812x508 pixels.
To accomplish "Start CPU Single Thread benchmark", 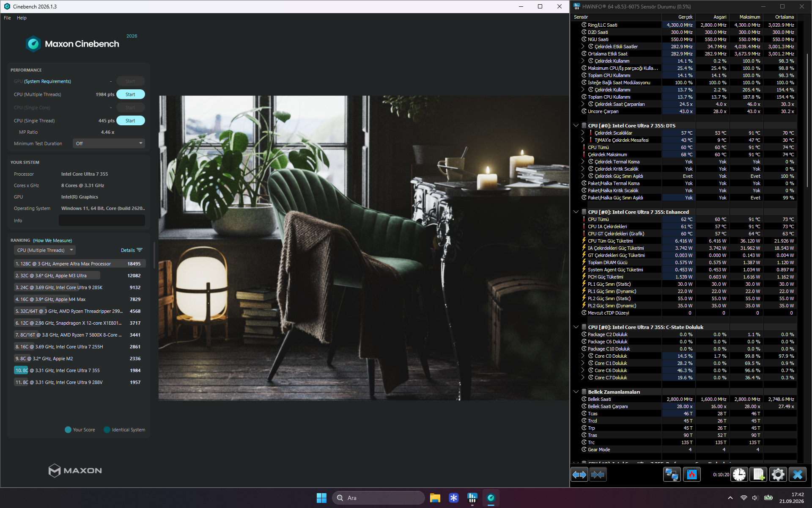I will (x=130, y=121).
